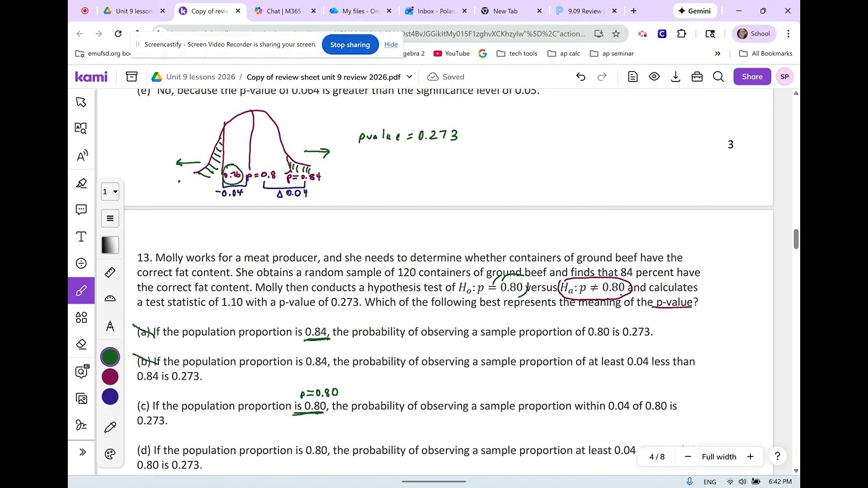Screen dimensions: 868x488
Task: Adjust the stroke transparency gradient control
Action: pyautogui.click(x=110, y=245)
